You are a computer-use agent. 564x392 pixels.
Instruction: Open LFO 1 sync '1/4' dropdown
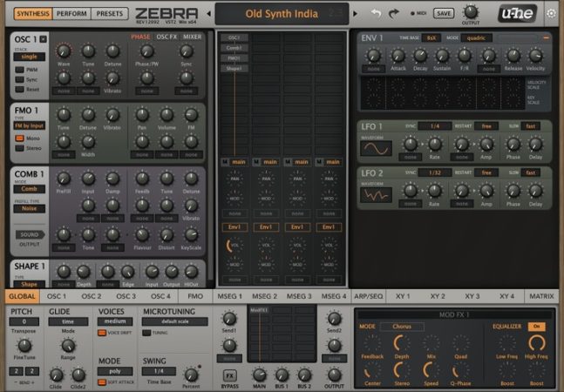coord(435,126)
